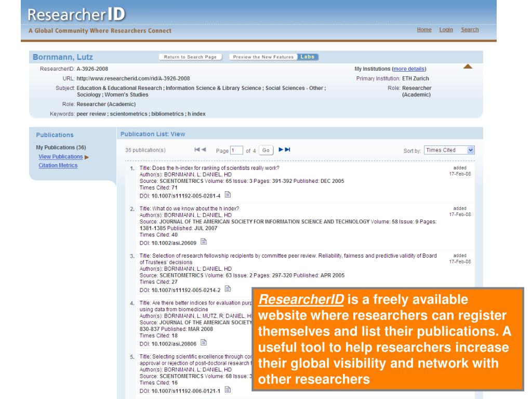Jump to last page arrow
Image resolution: width=532 pixels, height=399 pixels.
[287, 150]
